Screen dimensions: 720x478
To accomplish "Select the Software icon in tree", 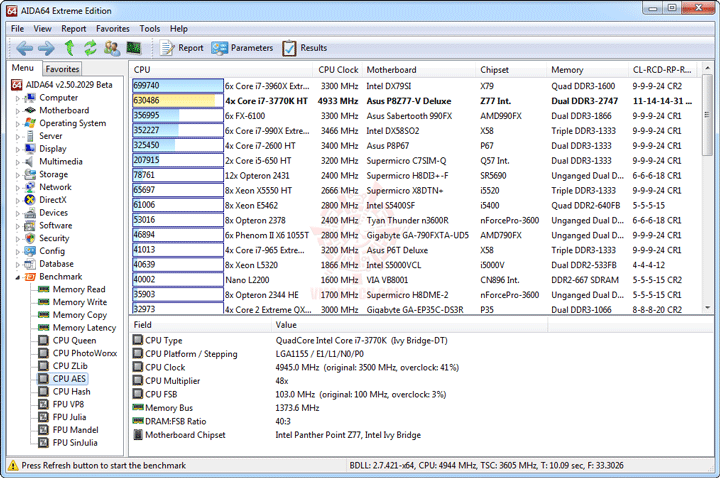I will coord(30,225).
